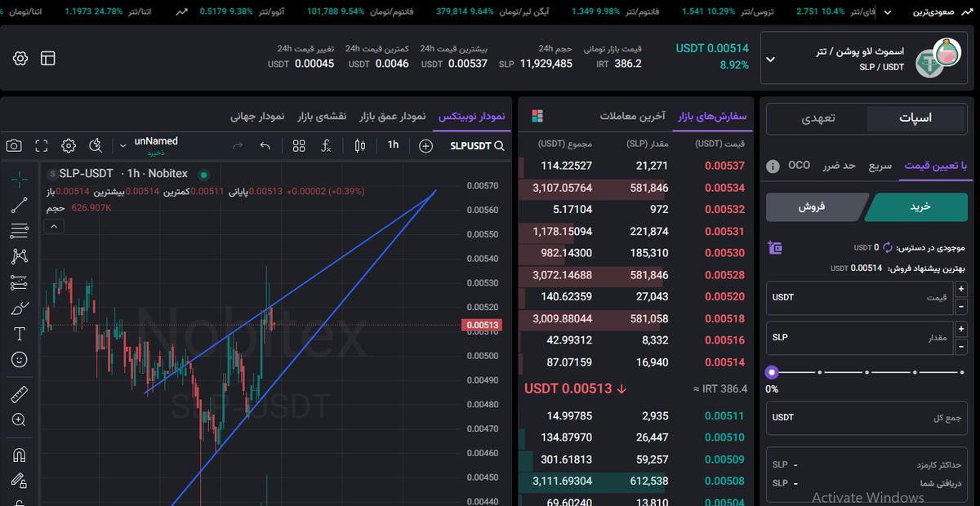Open the settings gear in the header
This screenshot has height=506, width=980.
(x=20, y=58)
